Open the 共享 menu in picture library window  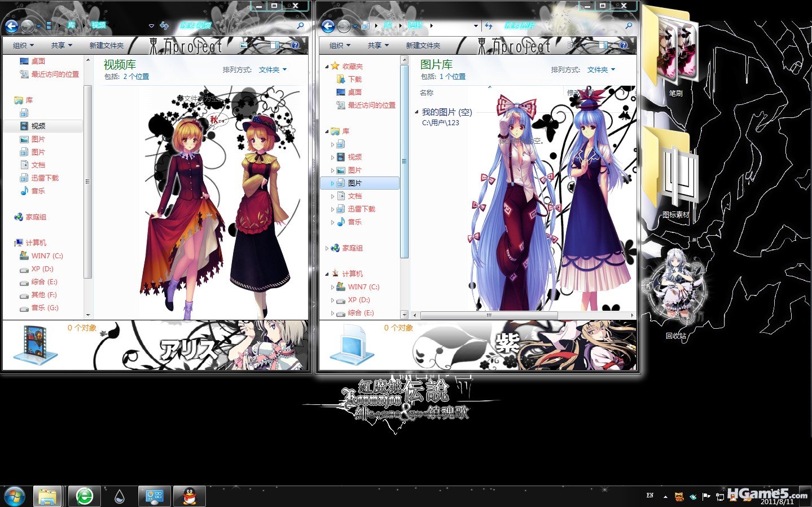pos(378,45)
